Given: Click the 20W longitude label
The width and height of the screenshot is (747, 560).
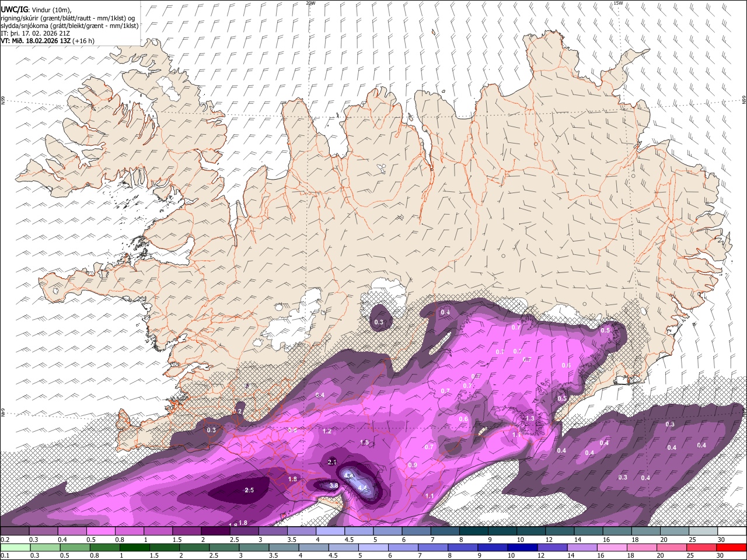Looking at the screenshot, I should 310,3.
